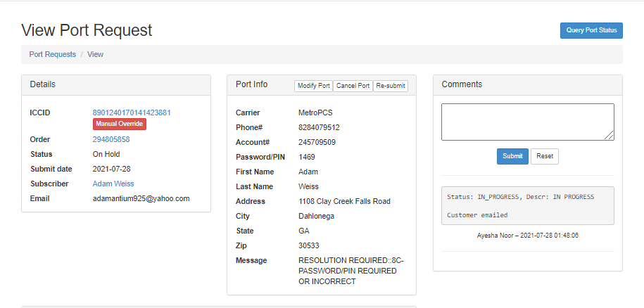Click the RESOLUTION REQUIRED message text
Image resolution: width=644 pixels, height=308 pixels.
pyautogui.click(x=352, y=271)
